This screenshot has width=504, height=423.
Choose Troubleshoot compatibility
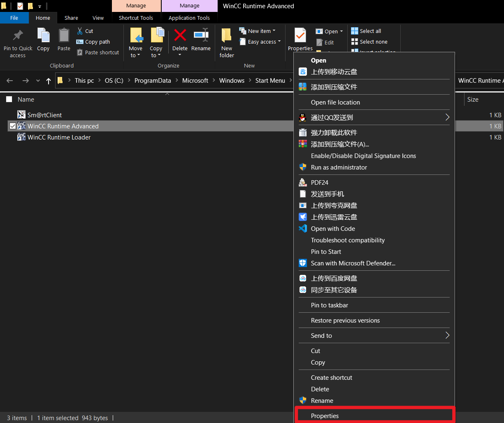374,240
